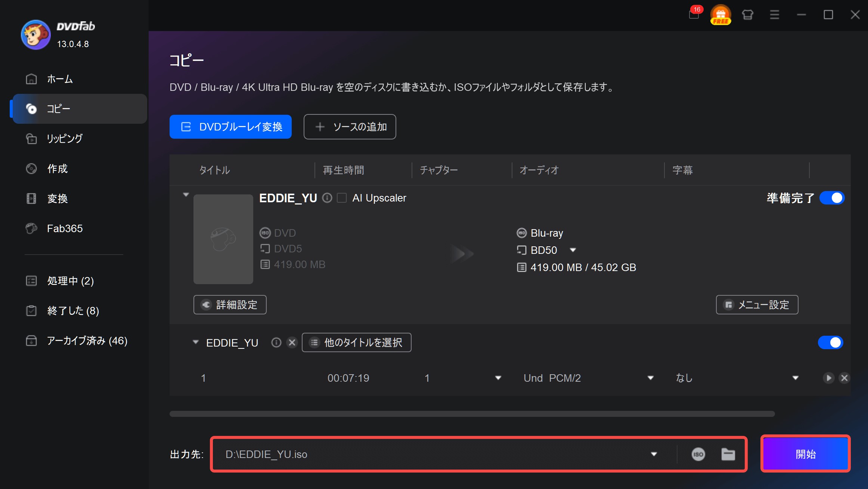The image size is (868, 489).
Task: Click the conversion arrow between source and output
Action: pyautogui.click(x=461, y=254)
